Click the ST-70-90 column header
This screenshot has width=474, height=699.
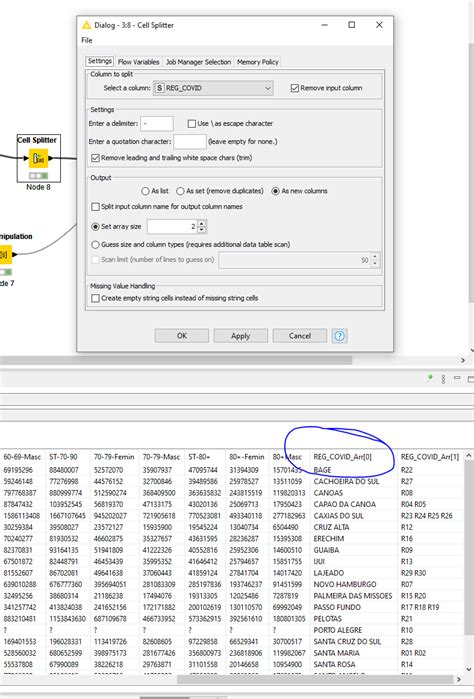(63, 457)
